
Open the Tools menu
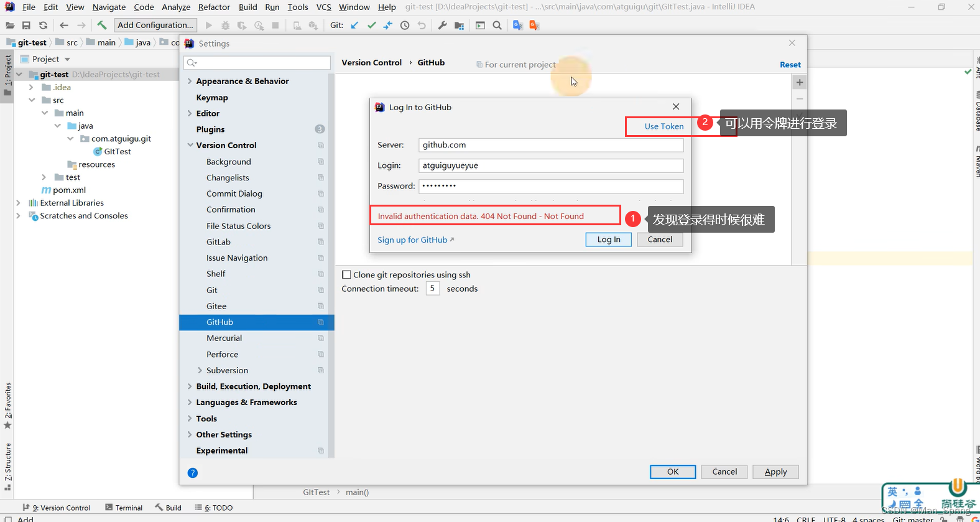[298, 7]
